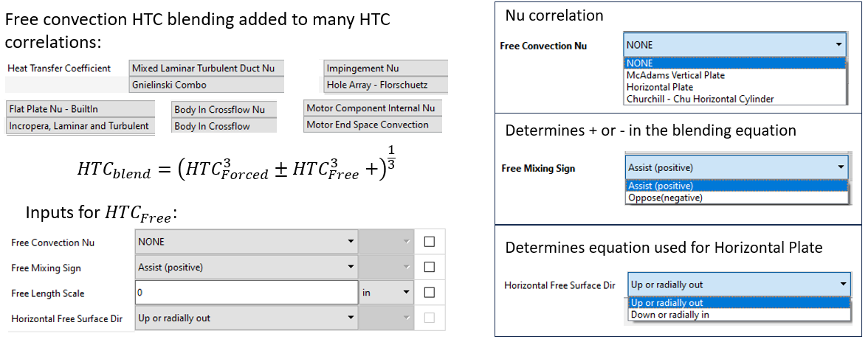Pick Oppose(negative) in the mixing sign list
This screenshot has width=868, height=342.
(665, 198)
